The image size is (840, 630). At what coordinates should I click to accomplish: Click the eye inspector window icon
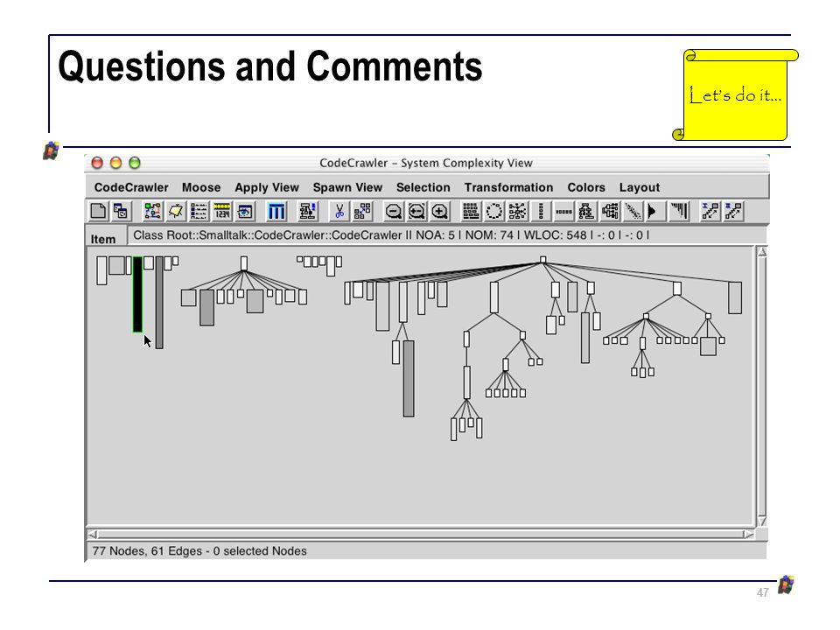click(x=245, y=211)
